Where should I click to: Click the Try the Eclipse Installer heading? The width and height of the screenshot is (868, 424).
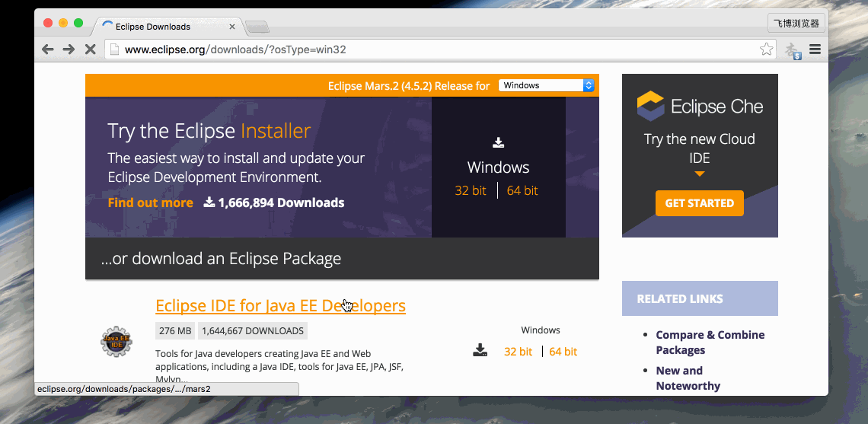pos(209,131)
